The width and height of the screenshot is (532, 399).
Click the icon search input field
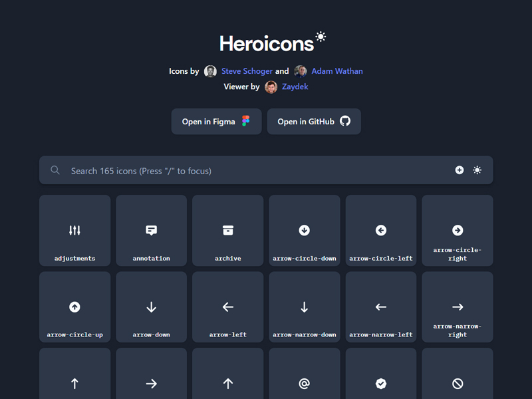pyautogui.click(x=199, y=170)
